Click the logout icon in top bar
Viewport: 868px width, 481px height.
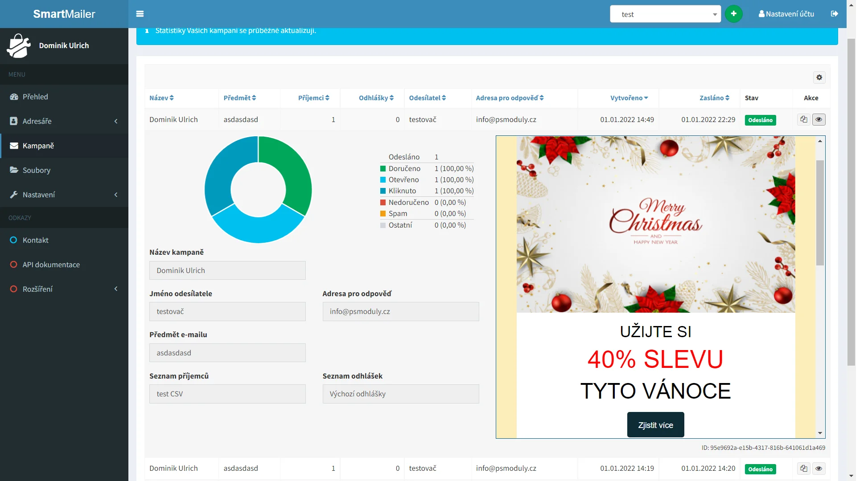click(x=835, y=14)
